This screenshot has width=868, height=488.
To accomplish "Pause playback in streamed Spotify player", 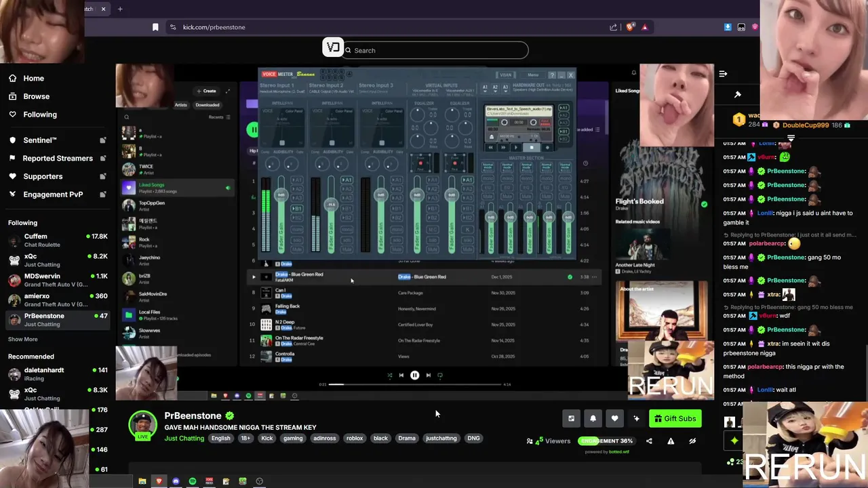I will click(415, 375).
